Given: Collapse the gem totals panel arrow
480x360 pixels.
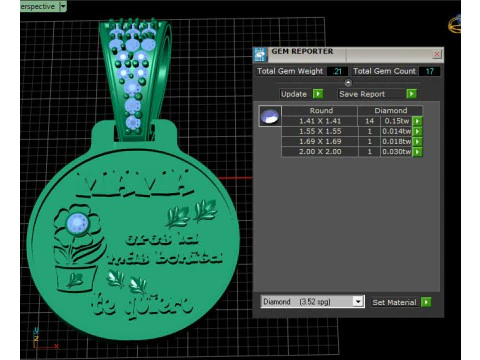Looking at the screenshot, I should (x=348, y=83).
